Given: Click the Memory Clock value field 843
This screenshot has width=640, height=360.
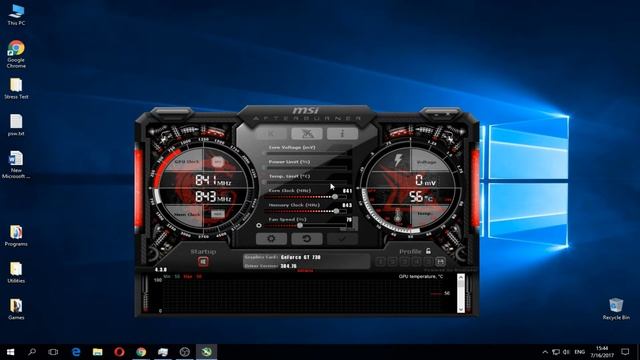Looking at the screenshot, I should [347, 205].
